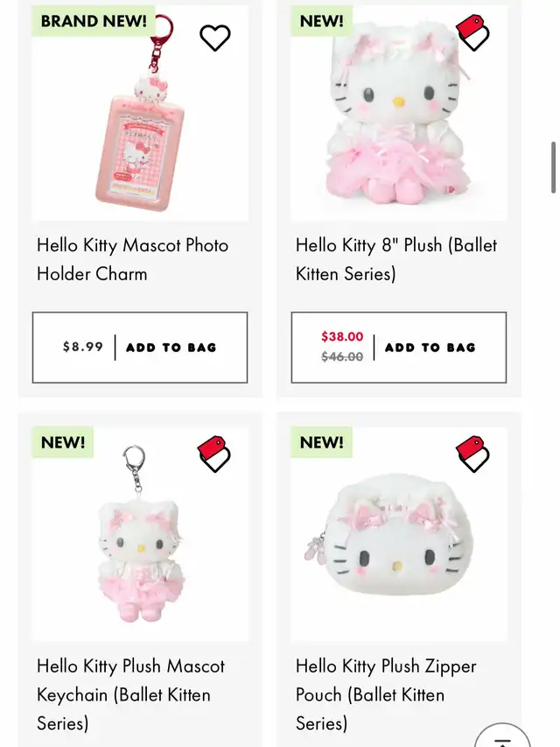
Task: Open Hello Kitty 8" Plush title link
Action: (x=396, y=259)
